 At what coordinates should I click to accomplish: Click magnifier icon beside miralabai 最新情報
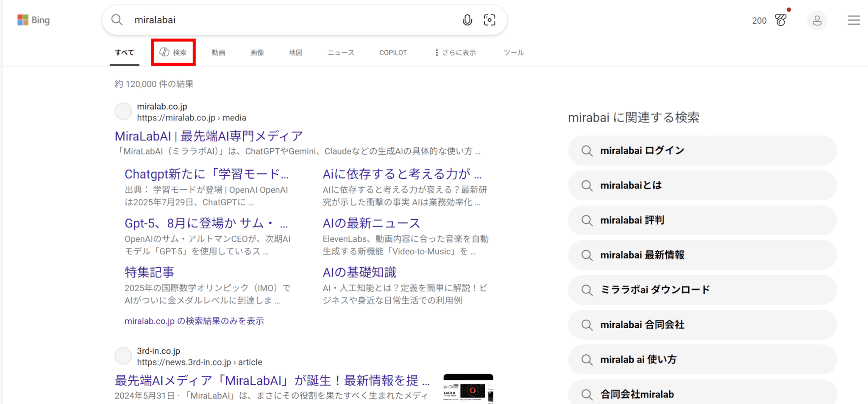point(587,255)
